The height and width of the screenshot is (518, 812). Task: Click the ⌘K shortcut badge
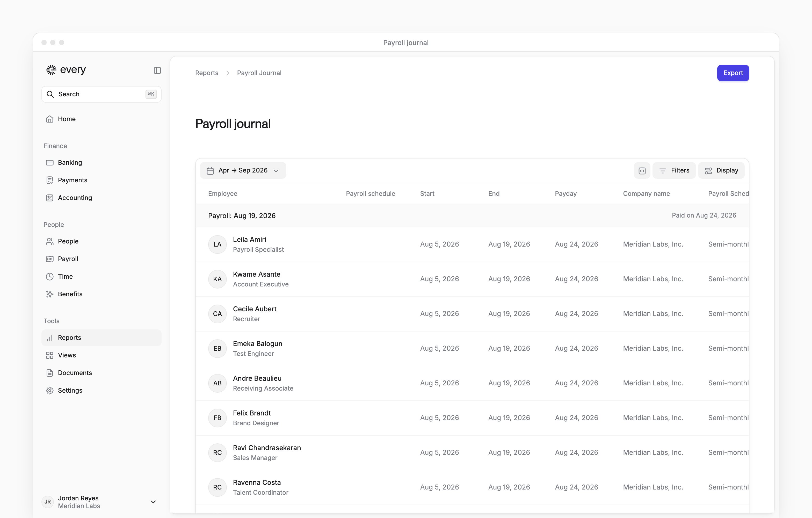(151, 94)
